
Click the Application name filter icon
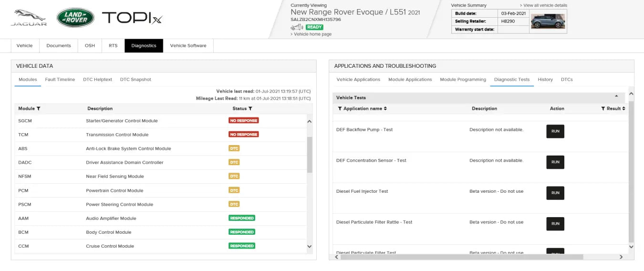point(340,109)
